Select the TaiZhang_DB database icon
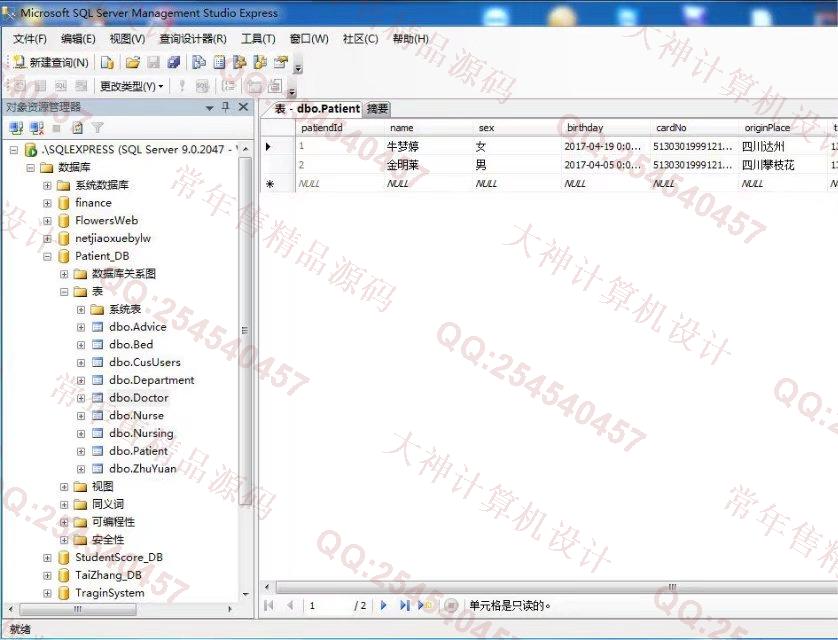Viewport: 838px width, 640px height. tap(64, 575)
